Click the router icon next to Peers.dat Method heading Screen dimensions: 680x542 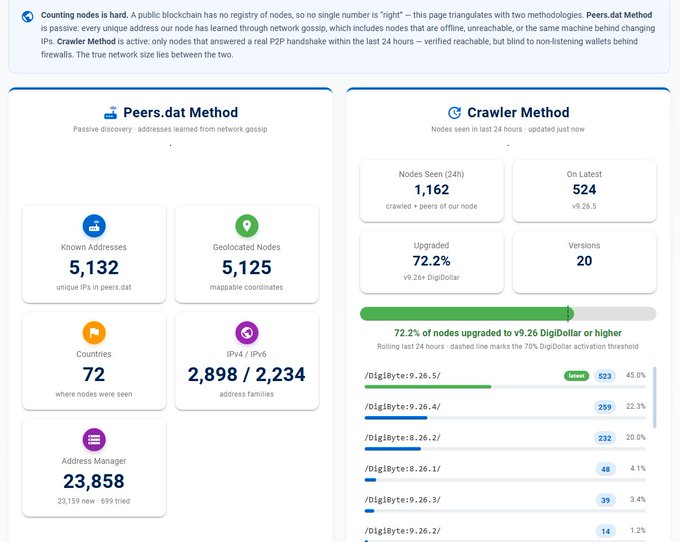(111, 113)
